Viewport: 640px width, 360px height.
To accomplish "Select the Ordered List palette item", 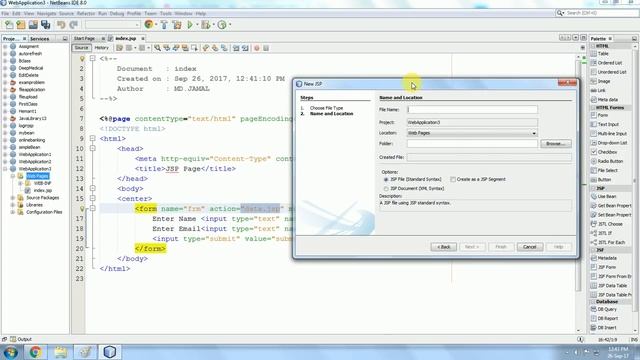I will (x=607, y=63).
